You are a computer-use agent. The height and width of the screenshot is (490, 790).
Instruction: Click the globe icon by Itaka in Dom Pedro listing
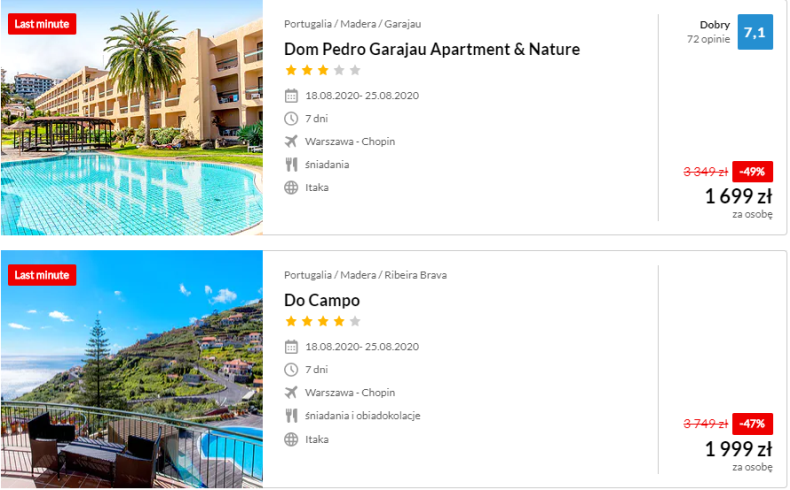tap(291, 188)
